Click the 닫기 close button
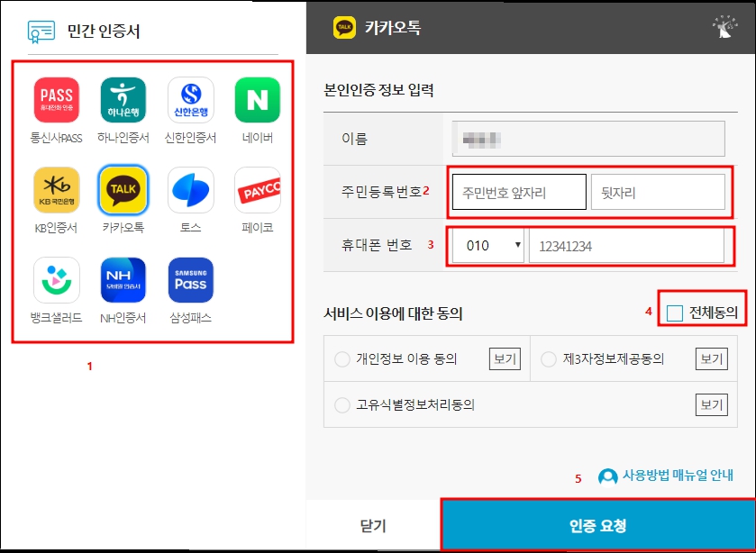Screen dimensions: 756x553 [373, 525]
